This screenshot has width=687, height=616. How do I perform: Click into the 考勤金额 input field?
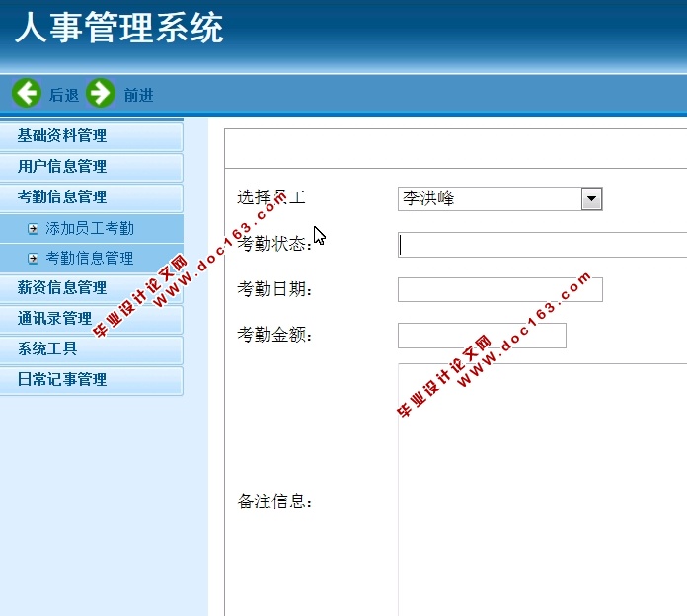point(482,336)
